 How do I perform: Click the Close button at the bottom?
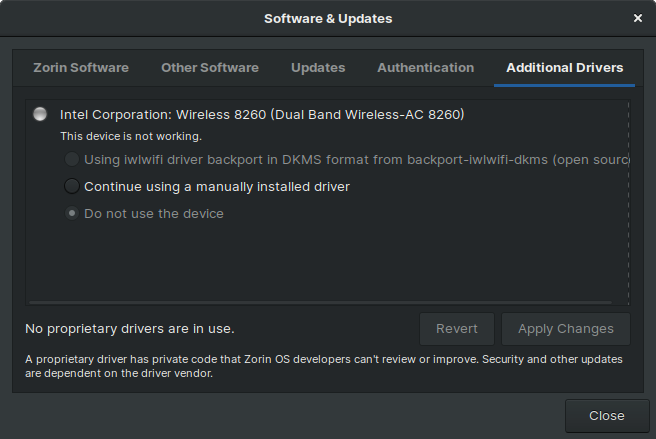(x=606, y=416)
